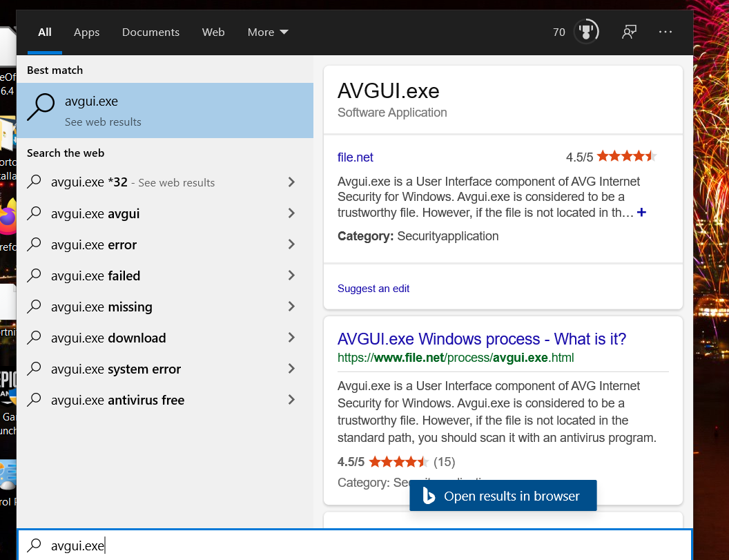Click the (15) star rating in web result

coord(396,462)
